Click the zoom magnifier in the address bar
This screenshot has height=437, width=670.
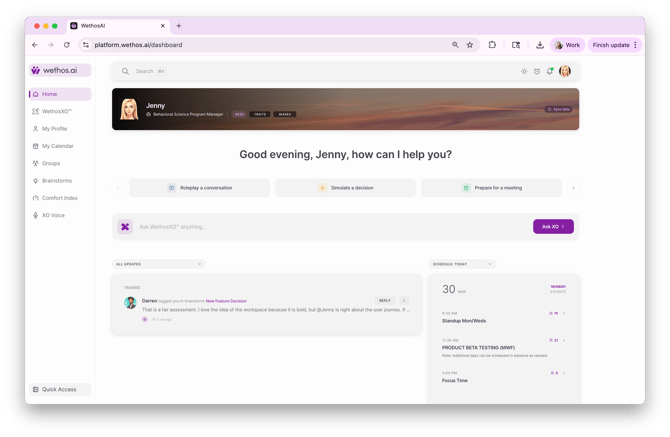point(455,45)
